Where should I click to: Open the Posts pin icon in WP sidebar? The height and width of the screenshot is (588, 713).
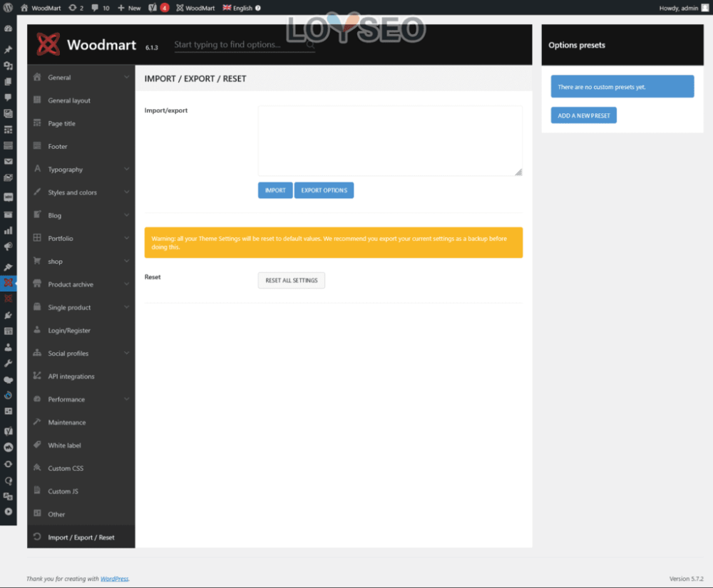[8, 49]
